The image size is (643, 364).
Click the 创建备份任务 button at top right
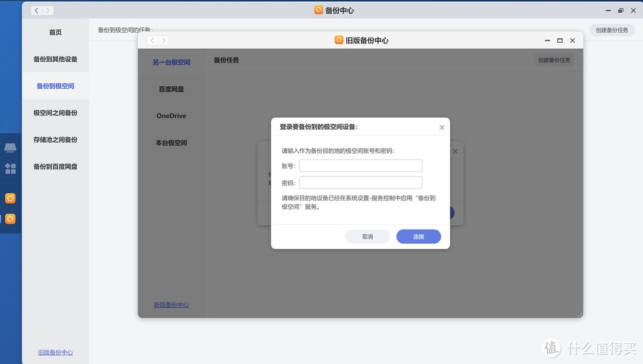(x=612, y=29)
